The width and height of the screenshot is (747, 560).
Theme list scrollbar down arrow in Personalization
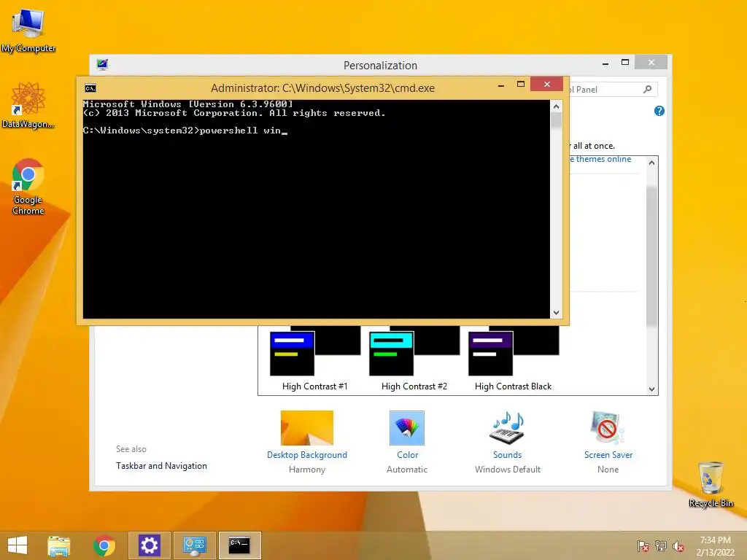click(651, 389)
